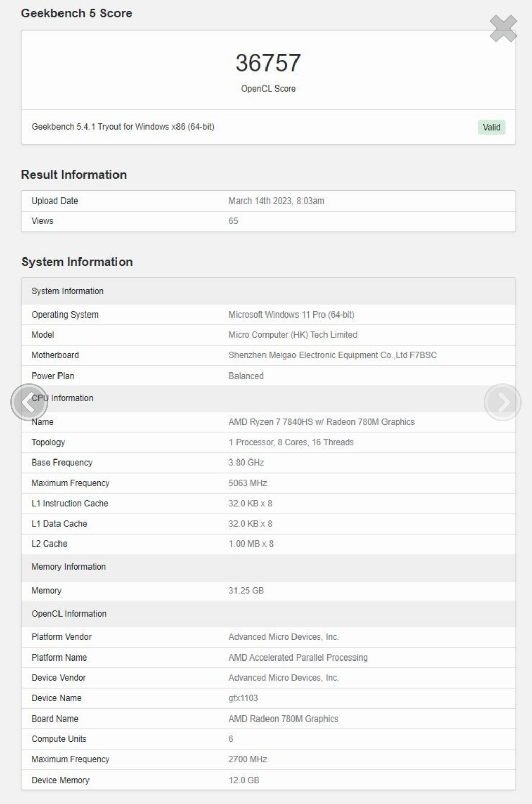
Task: Select the Shenzhen Meigao motherboard value
Action: click(333, 355)
